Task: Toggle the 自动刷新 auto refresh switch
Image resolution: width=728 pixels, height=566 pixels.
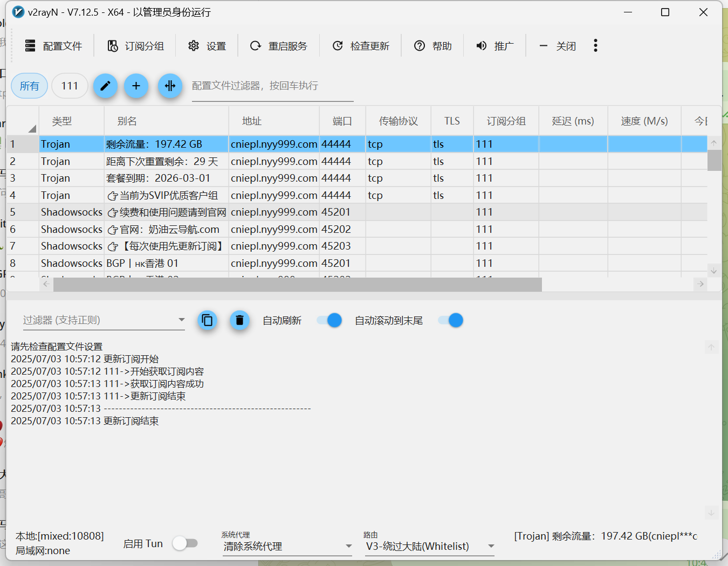Action: [x=329, y=320]
